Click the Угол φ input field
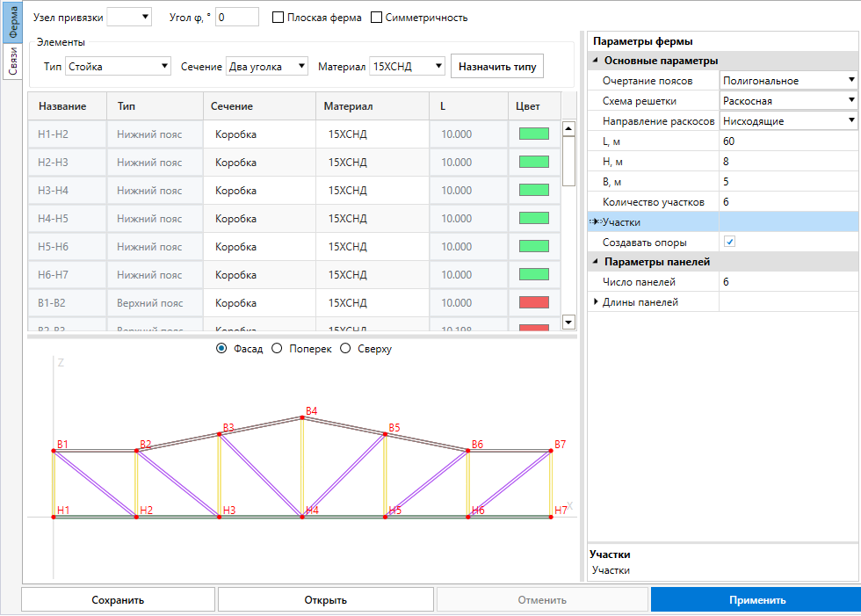The height and width of the screenshot is (616, 861). 236,17
